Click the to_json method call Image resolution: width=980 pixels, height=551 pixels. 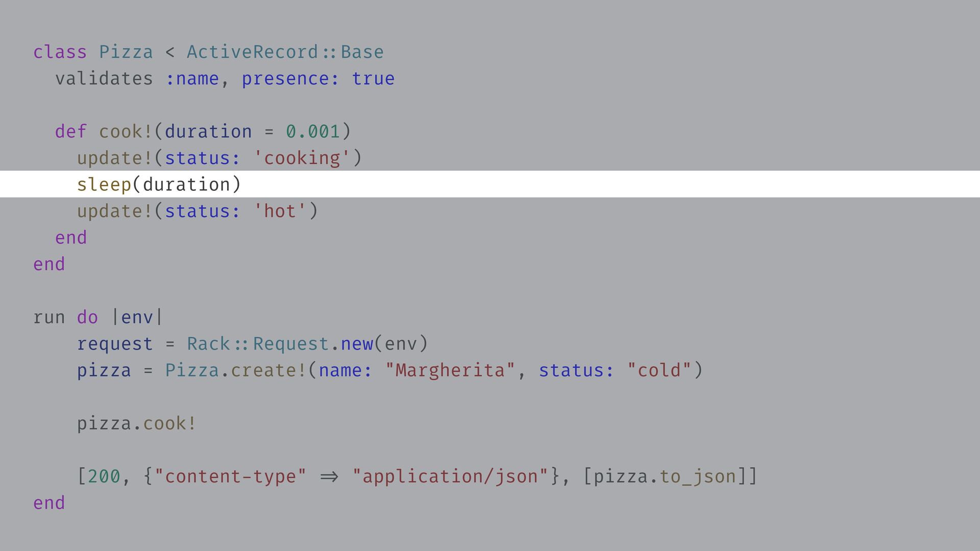pos(698,477)
